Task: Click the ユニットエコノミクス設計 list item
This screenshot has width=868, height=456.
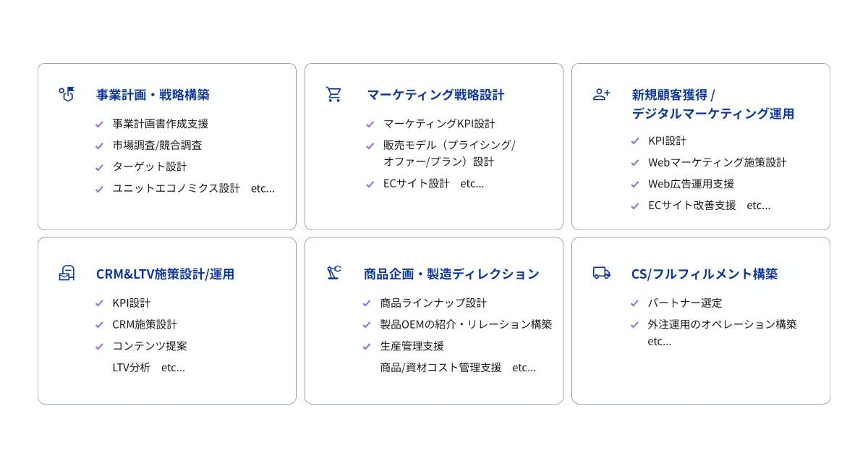Action: [176, 188]
